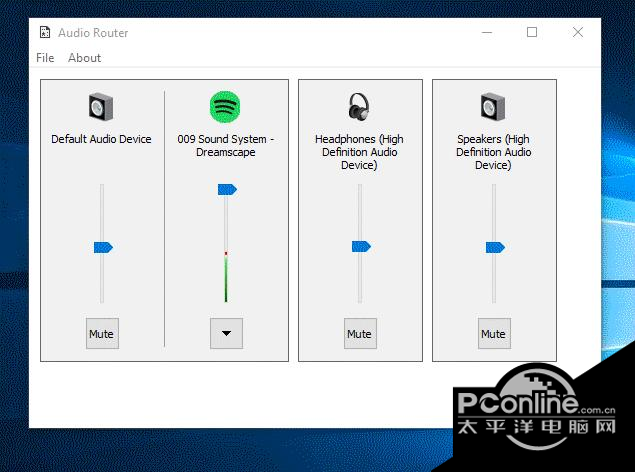Click the Spotify app icon
Screen dimensions: 635x472
click(225, 107)
